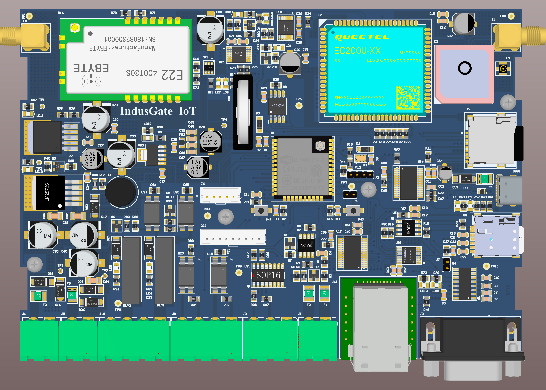Select the microSD card slot

[x=493, y=140]
